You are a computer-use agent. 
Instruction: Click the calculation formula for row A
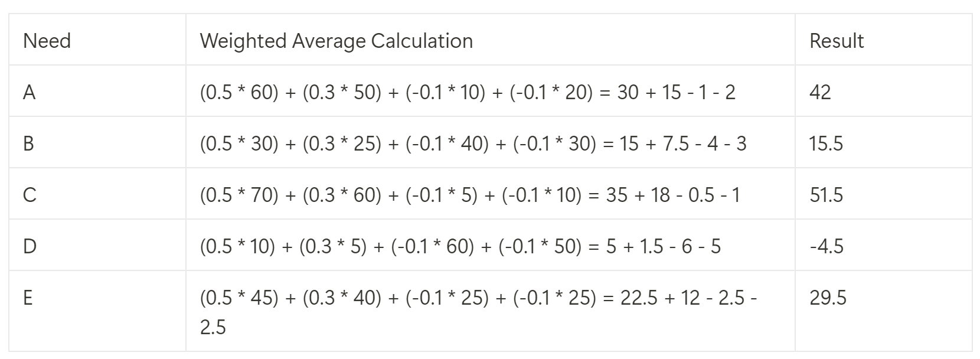point(468,92)
